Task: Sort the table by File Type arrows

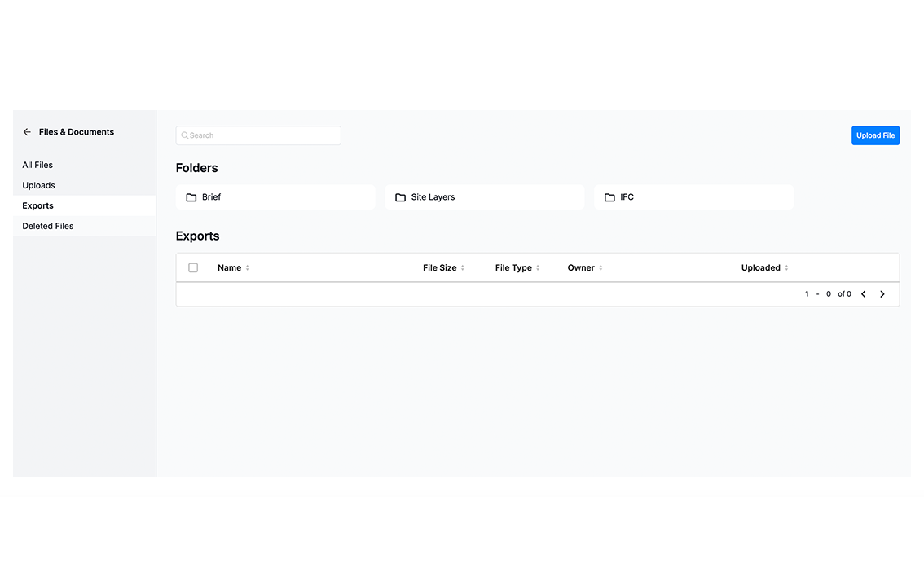Action: tap(538, 268)
